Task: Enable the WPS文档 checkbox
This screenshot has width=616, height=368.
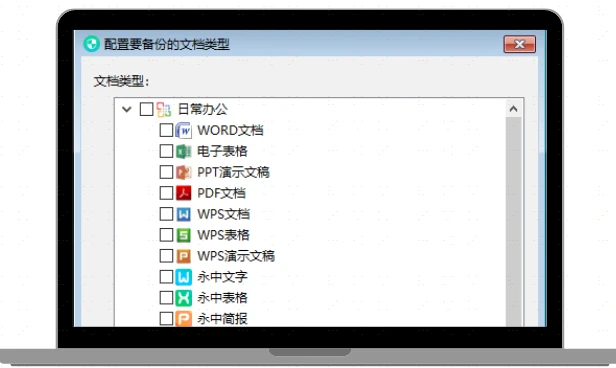Action: pos(166,214)
